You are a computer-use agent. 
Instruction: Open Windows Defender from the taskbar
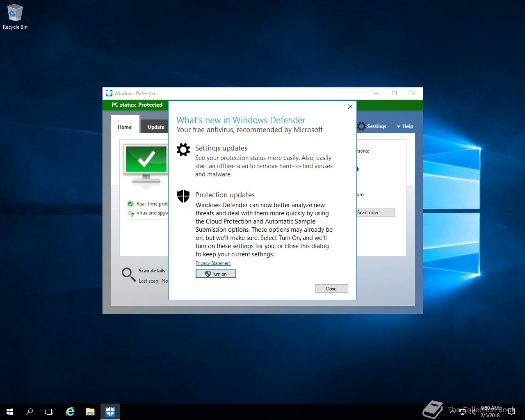[x=110, y=411]
